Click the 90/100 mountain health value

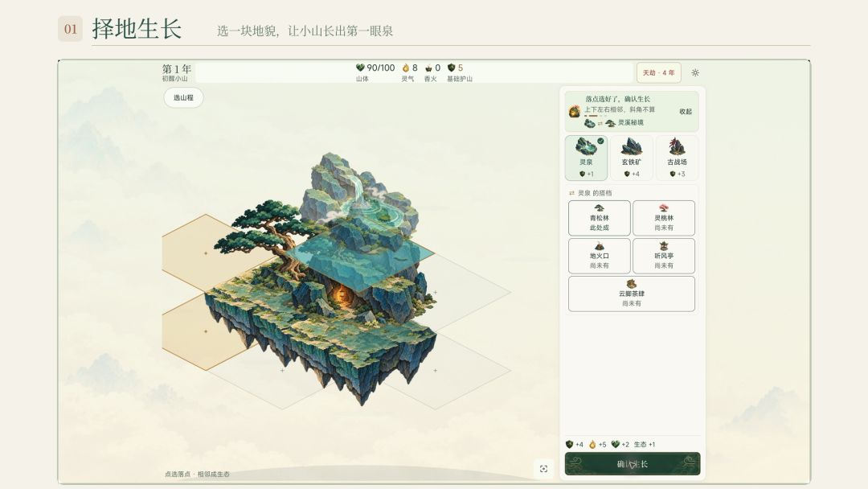[x=381, y=68]
